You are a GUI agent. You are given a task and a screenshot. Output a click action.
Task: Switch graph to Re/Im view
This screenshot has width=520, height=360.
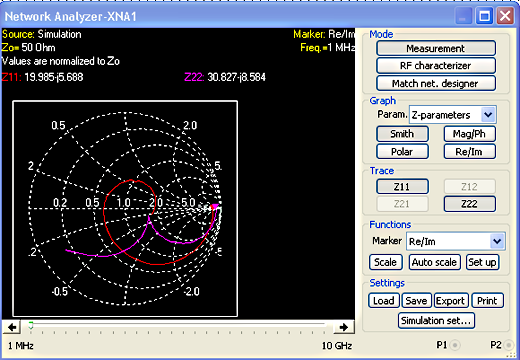(x=469, y=152)
